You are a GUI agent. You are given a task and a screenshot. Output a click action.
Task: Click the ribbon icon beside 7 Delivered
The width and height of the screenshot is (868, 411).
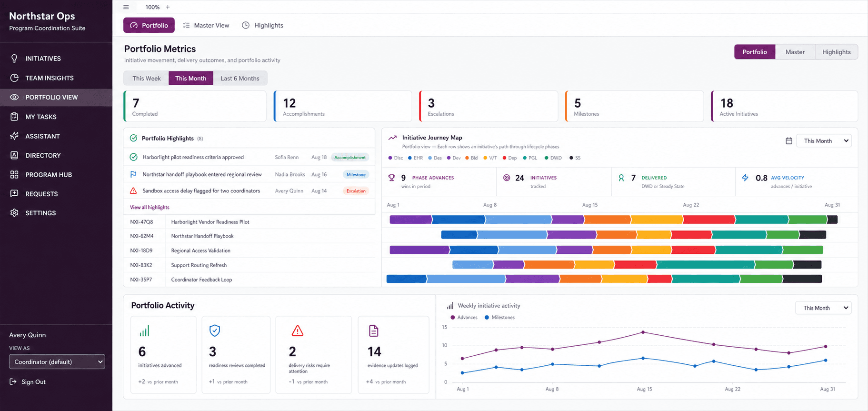pyautogui.click(x=621, y=178)
